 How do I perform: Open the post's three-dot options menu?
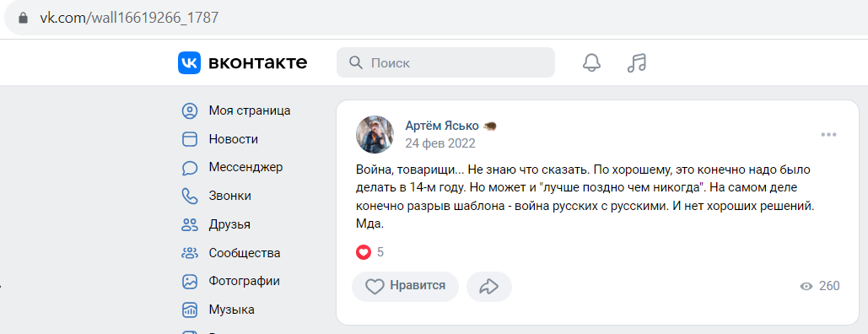click(828, 135)
